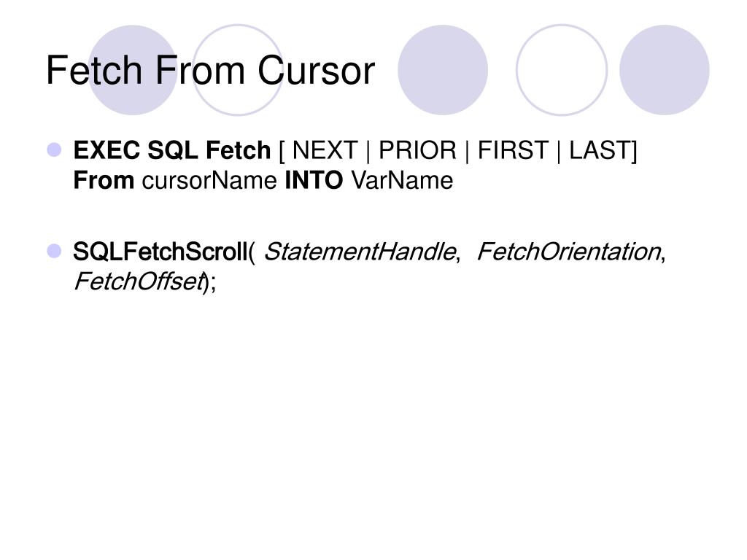Click the bold 'EXEC SQL Fetch' text

tap(172, 150)
